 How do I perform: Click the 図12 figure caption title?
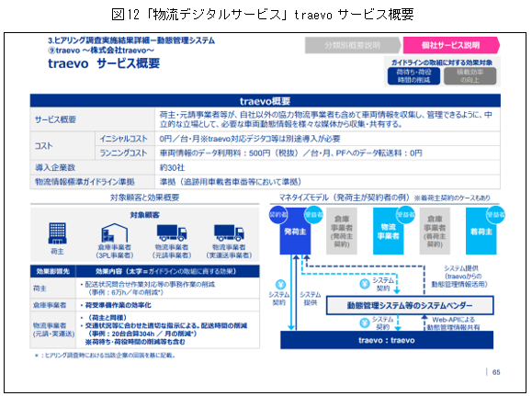point(263,15)
